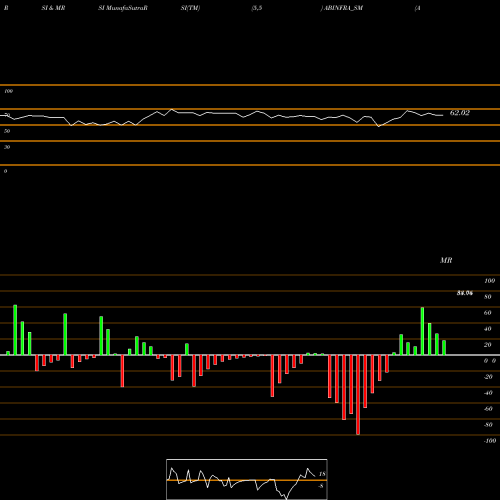Click the MR axis label '60'

tap(488, 313)
